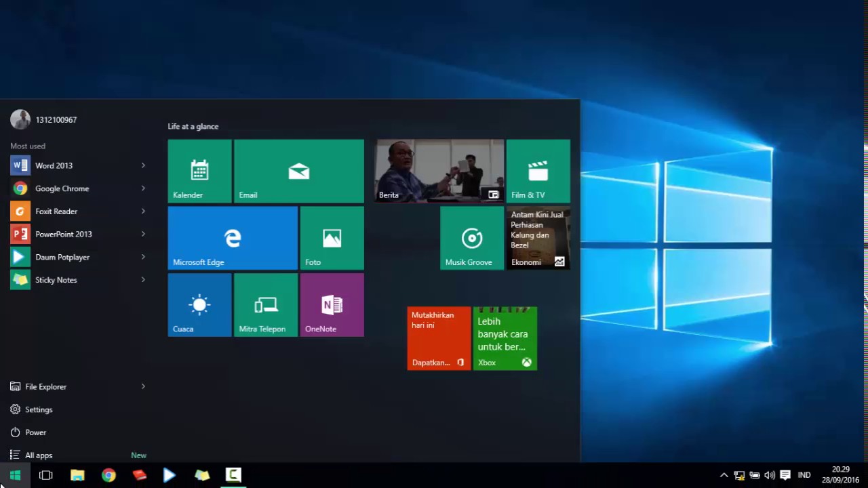The height and width of the screenshot is (488, 868).
Task: Launch the OneNote tile
Action: coord(332,305)
